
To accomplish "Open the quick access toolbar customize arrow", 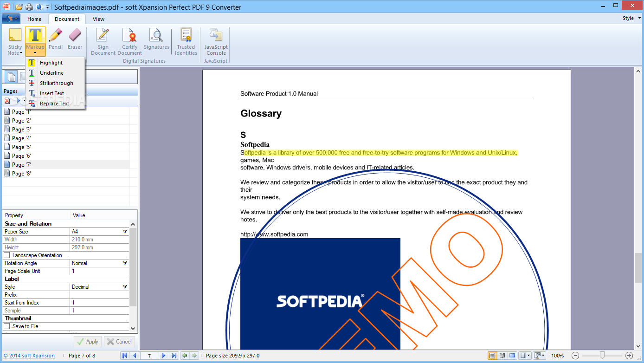I will [47, 7].
